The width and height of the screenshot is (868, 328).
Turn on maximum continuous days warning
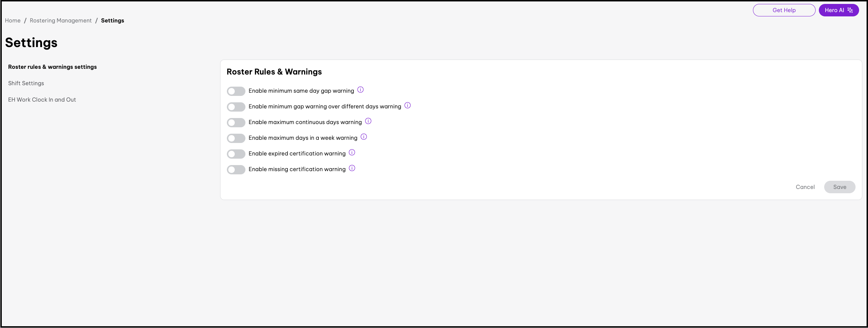click(236, 123)
